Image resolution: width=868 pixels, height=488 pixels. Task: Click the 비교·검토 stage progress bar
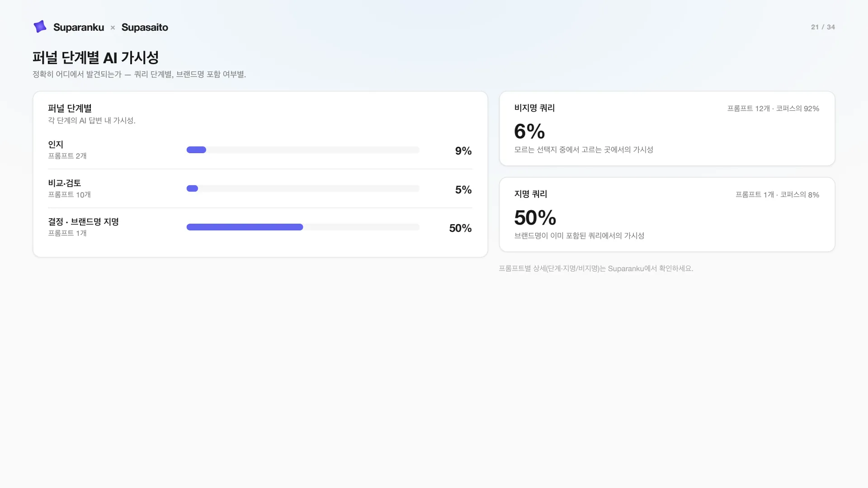tap(303, 188)
